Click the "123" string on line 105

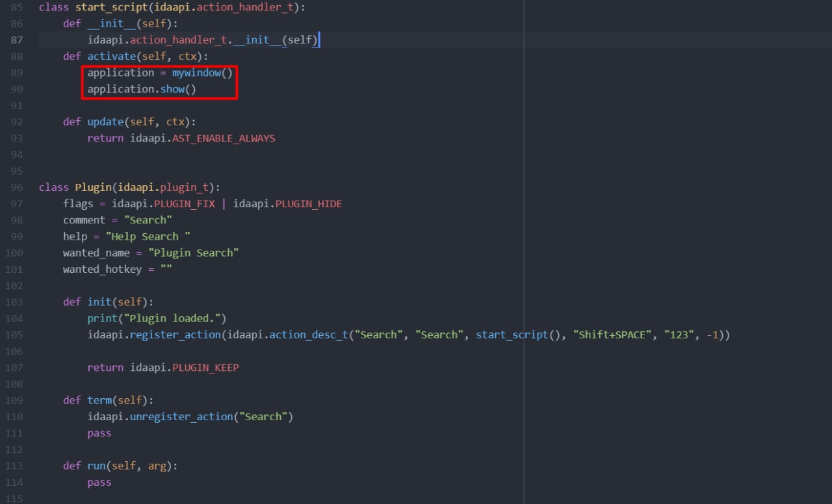(x=679, y=334)
